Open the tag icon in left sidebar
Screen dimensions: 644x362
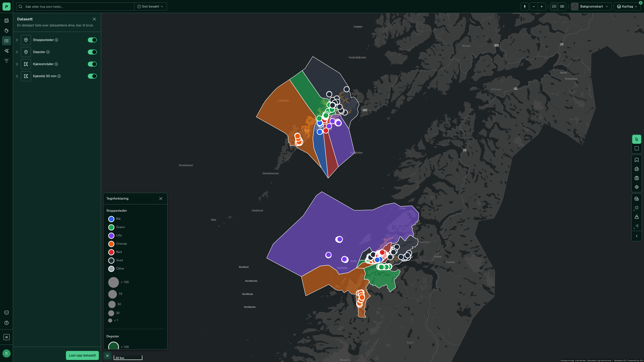(x=7, y=31)
